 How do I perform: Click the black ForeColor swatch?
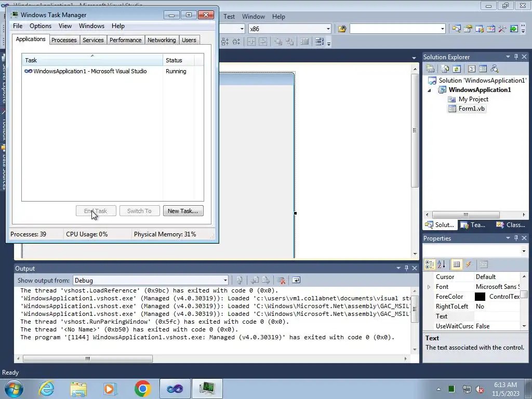click(x=480, y=297)
